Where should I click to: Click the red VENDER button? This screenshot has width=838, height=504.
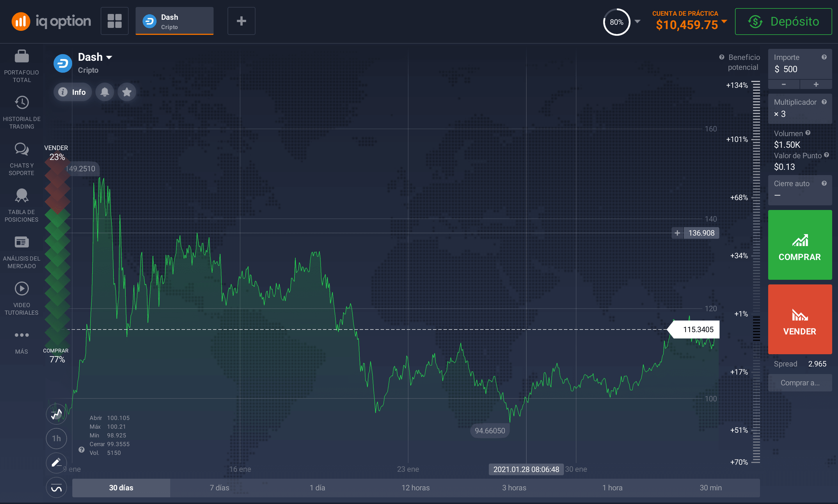(800, 319)
